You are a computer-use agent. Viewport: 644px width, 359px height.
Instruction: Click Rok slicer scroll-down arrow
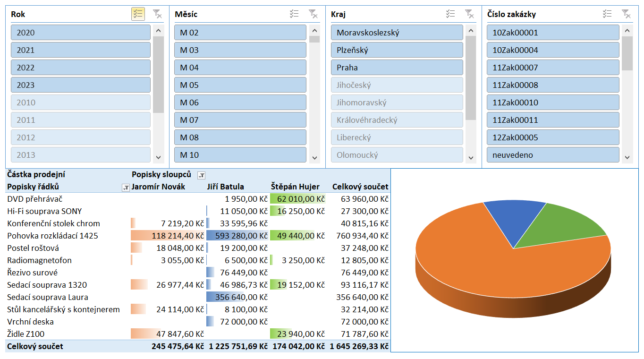[158, 157]
